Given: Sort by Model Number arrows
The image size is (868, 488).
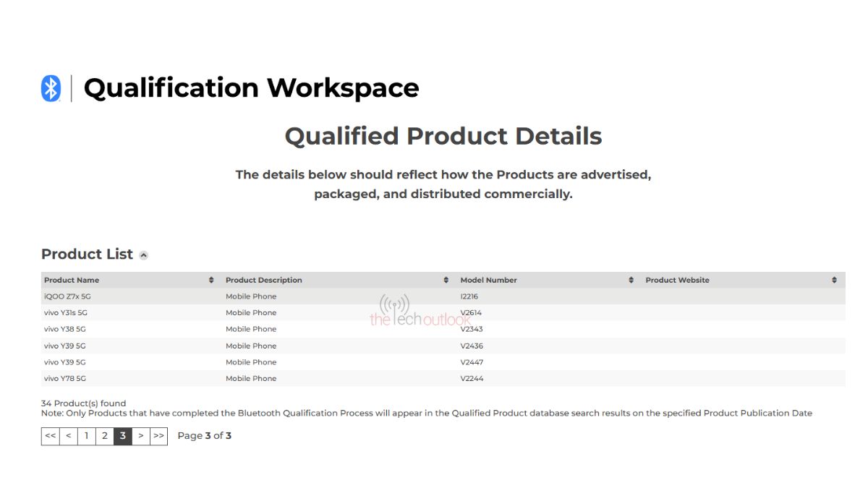Looking at the screenshot, I should tap(631, 280).
